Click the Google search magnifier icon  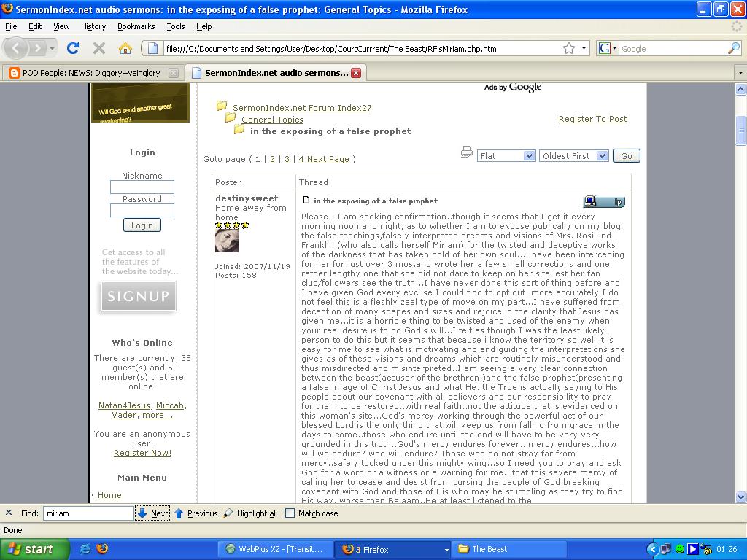pyautogui.click(x=734, y=49)
